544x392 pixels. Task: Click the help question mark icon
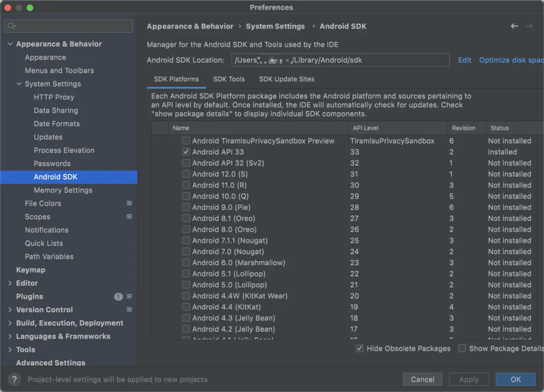pos(14,379)
